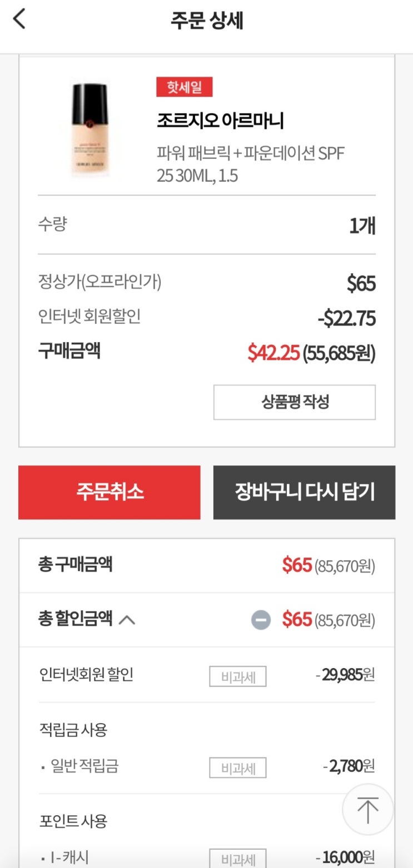Select the 포인트 사용 section heading
Image resolution: width=413 pixels, height=868 pixels.
tap(73, 821)
